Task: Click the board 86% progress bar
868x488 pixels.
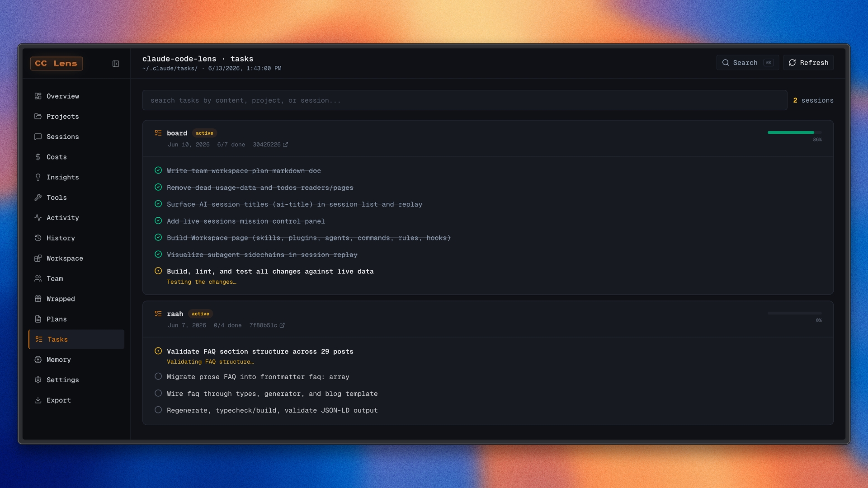Action: (x=795, y=132)
